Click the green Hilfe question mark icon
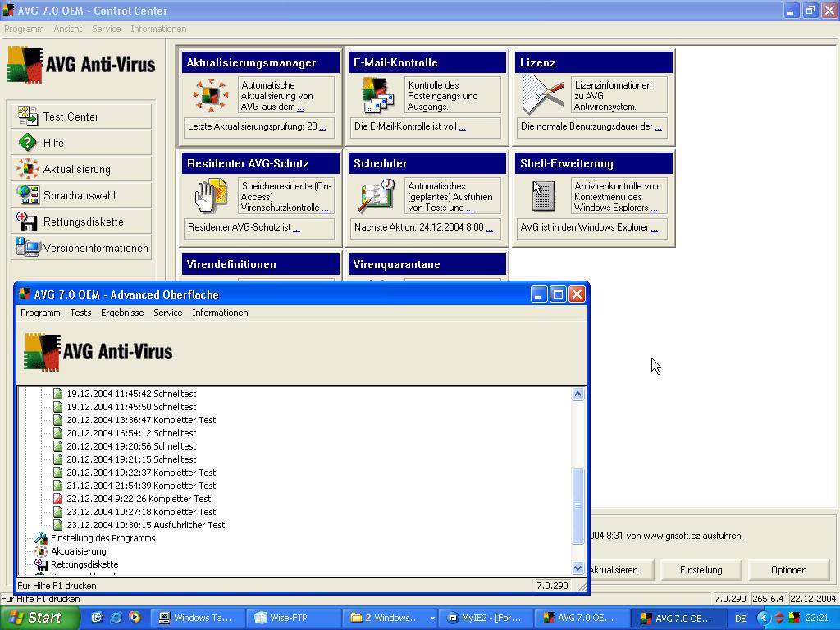Image resolution: width=840 pixels, height=630 pixels. coord(27,143)
